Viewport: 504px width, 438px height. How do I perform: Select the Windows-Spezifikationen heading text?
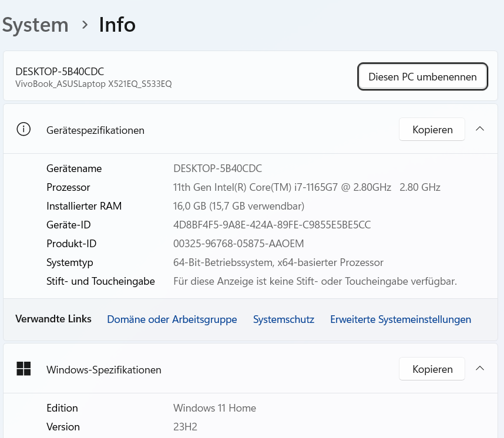pyautogui.click(x=104, y=369)
